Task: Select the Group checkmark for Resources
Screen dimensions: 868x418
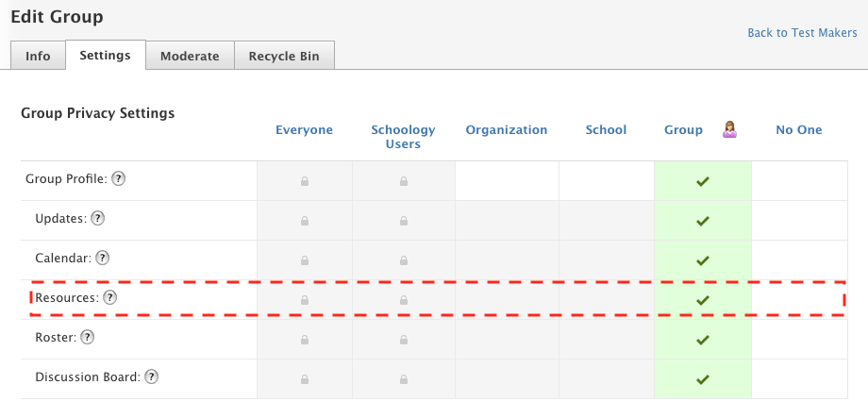Action: pos(702,300)
